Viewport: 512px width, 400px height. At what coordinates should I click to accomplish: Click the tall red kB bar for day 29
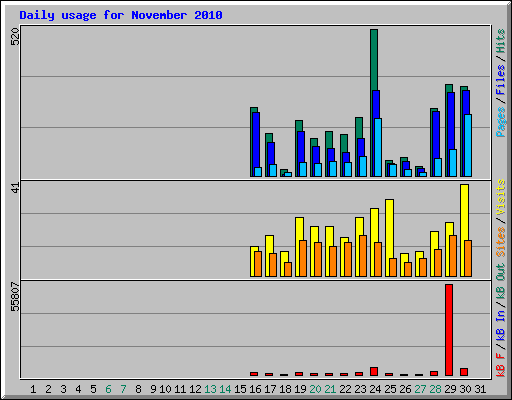point(449,330)
